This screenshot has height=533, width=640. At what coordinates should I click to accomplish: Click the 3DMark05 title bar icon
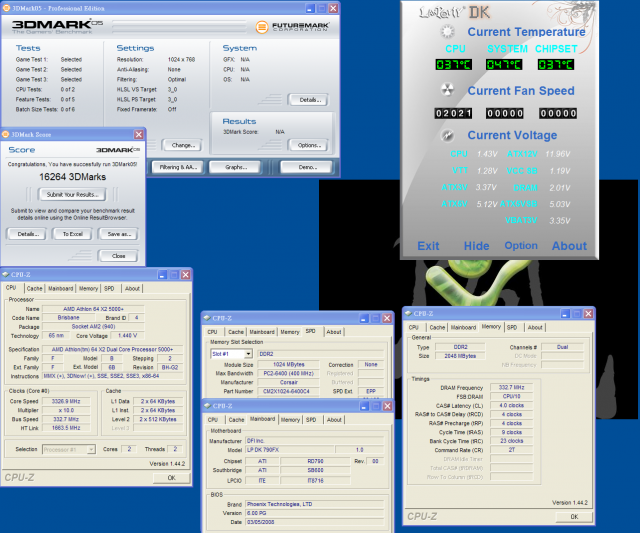tap(6, 8)
